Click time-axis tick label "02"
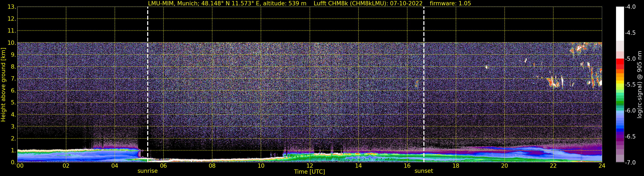This screenshot has height=176, width=644. tap(66, 166)
